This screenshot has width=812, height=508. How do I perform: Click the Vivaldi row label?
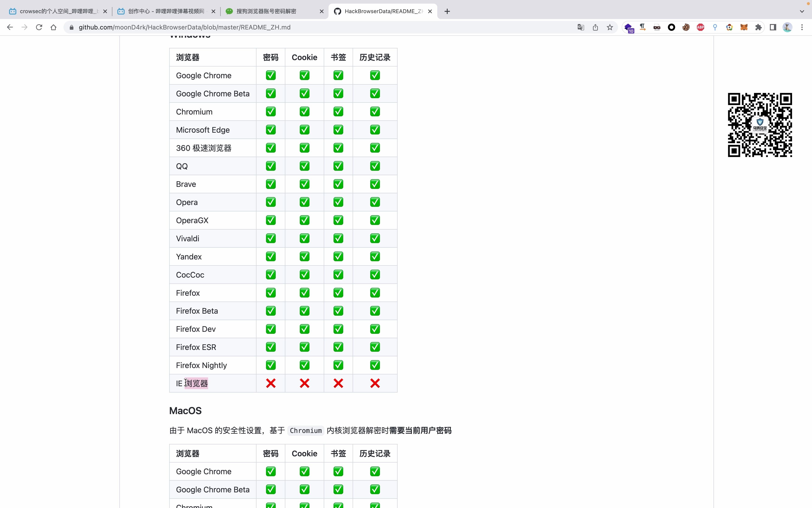tap(188, 239)
